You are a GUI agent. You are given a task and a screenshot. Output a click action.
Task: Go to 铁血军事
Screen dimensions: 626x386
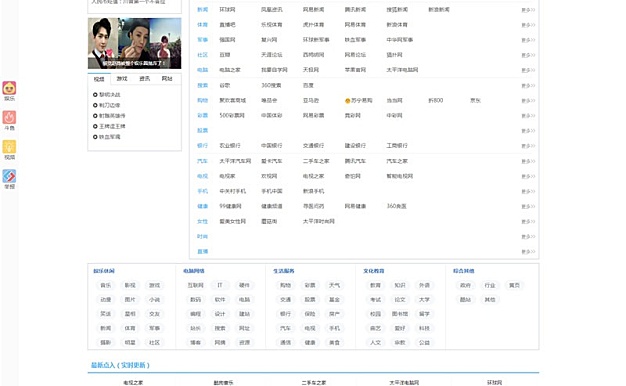tap(355, 40)
